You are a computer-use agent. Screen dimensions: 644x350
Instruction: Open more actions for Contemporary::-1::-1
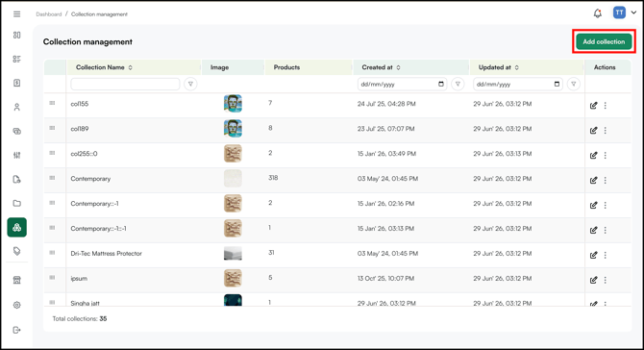coord(605,230)
